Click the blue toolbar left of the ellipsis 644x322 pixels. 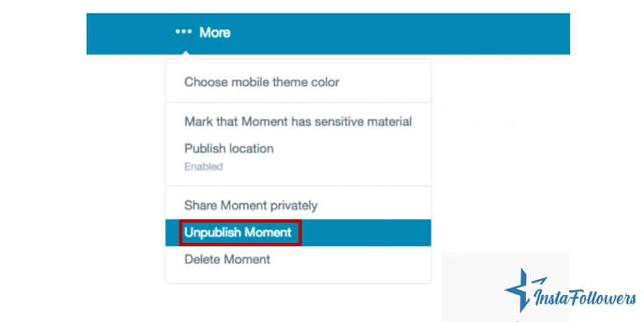click(x=127, y=32)
